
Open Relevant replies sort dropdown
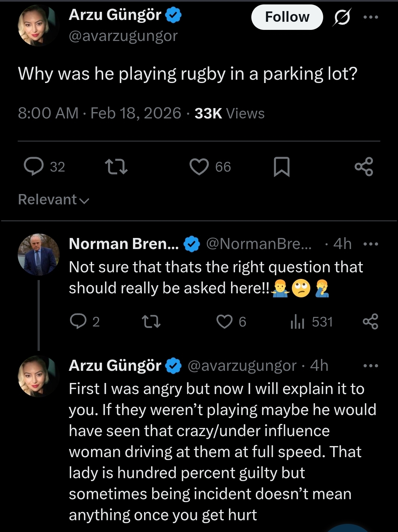(54, 200)
